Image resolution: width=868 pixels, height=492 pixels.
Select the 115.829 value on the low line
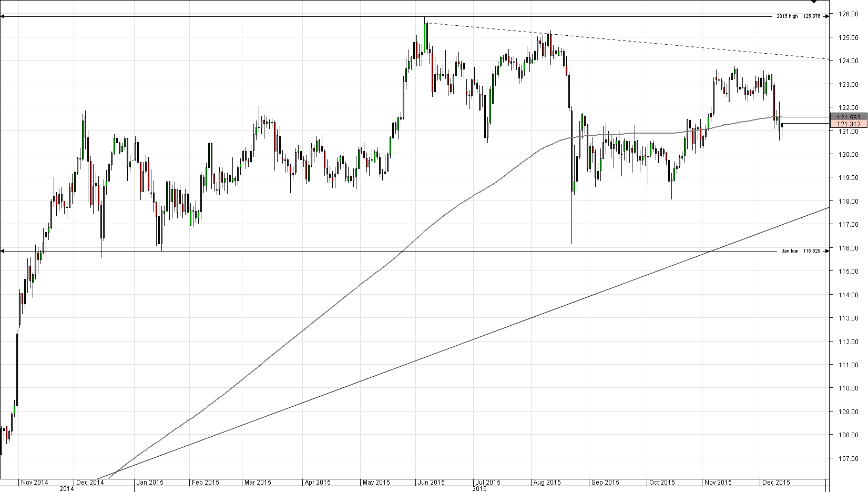click(812, 251)
